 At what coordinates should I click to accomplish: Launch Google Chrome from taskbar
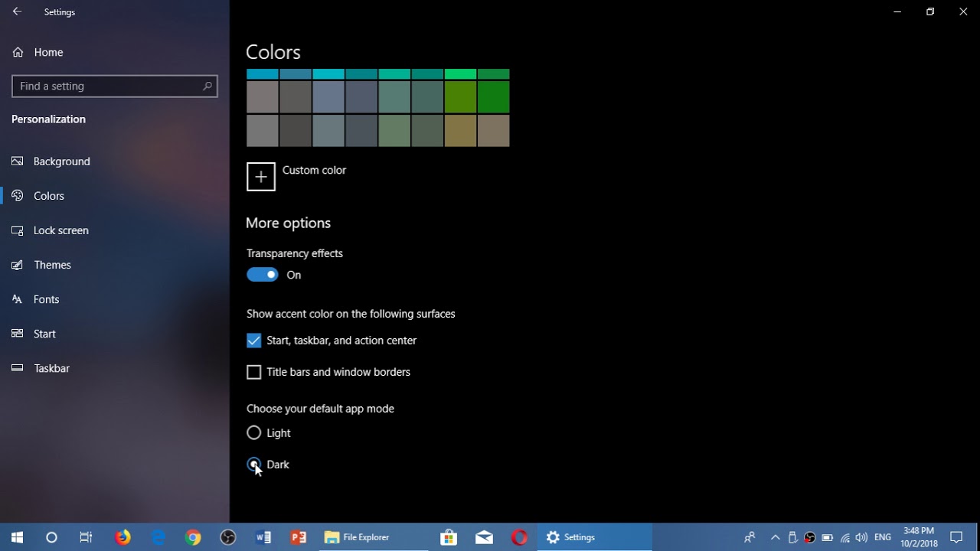193,537
